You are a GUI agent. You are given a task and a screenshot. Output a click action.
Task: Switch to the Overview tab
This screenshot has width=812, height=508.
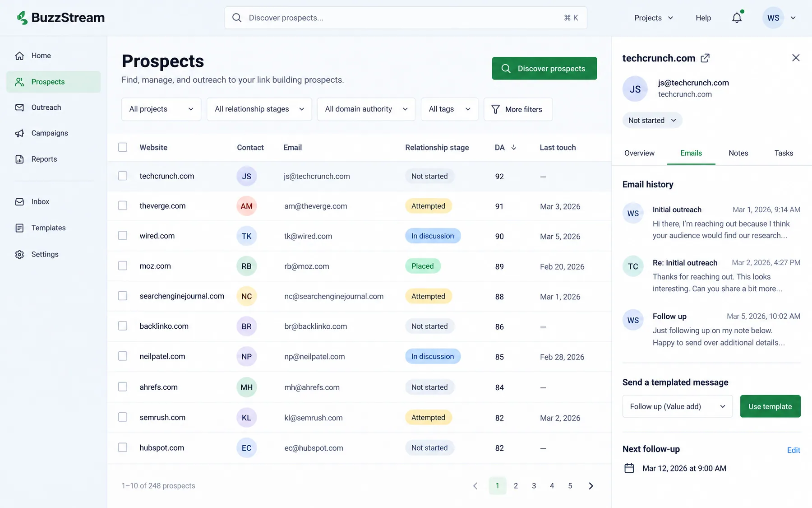(639, 153)
